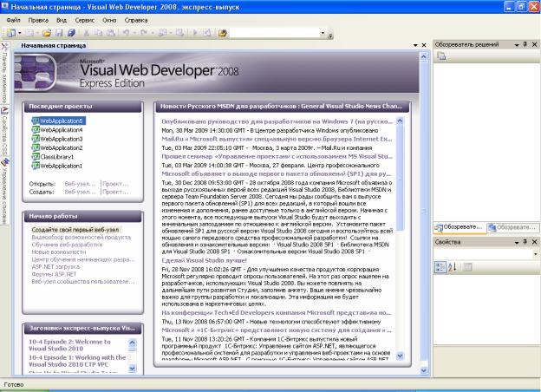Open the Сервис menu
Screen dimensions: 541x392
(84, 20)
